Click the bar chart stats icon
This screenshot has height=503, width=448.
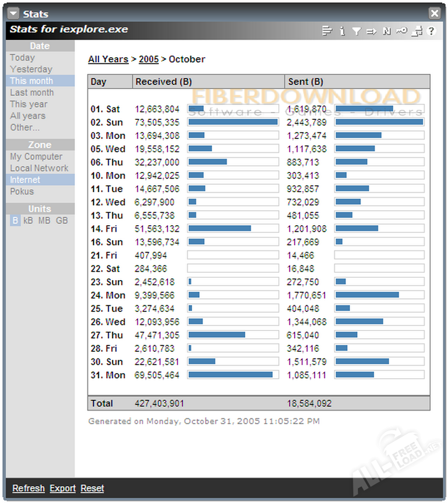click(327, 31)
